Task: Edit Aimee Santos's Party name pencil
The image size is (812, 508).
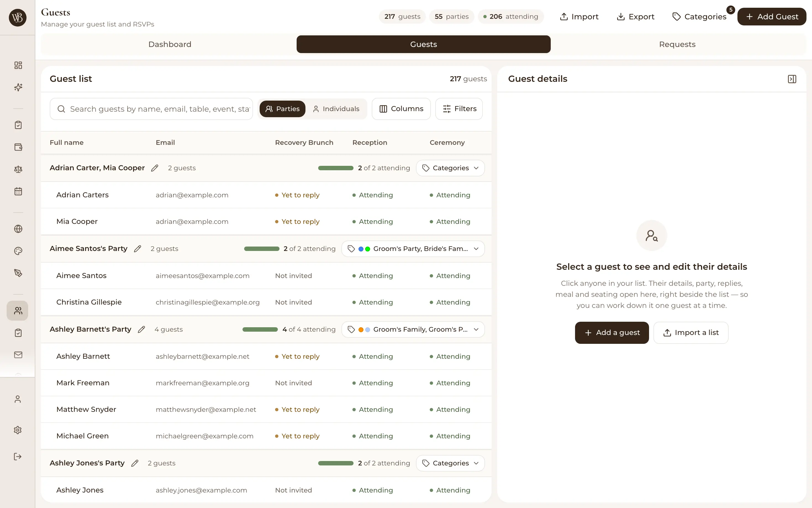Action: pyautogui.click(x=137, y=249)
